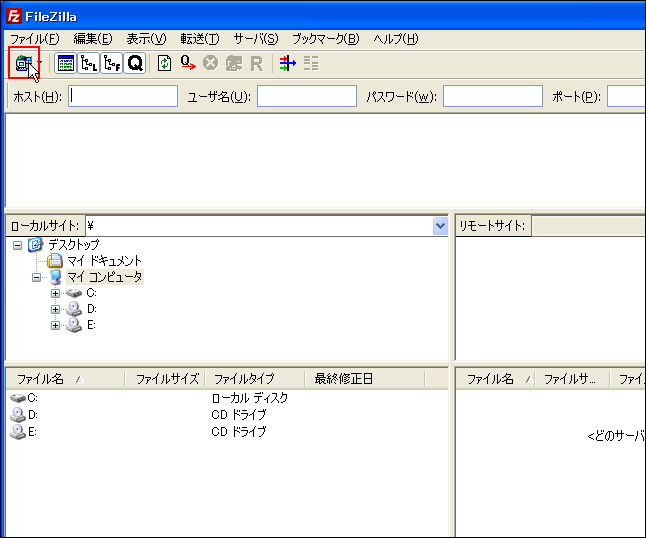Toggle message log display icon

66,63
